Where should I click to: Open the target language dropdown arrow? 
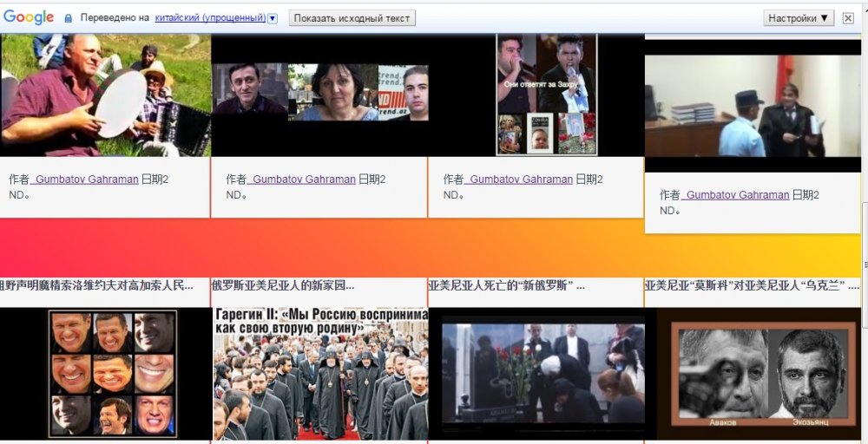pos(273,18)
